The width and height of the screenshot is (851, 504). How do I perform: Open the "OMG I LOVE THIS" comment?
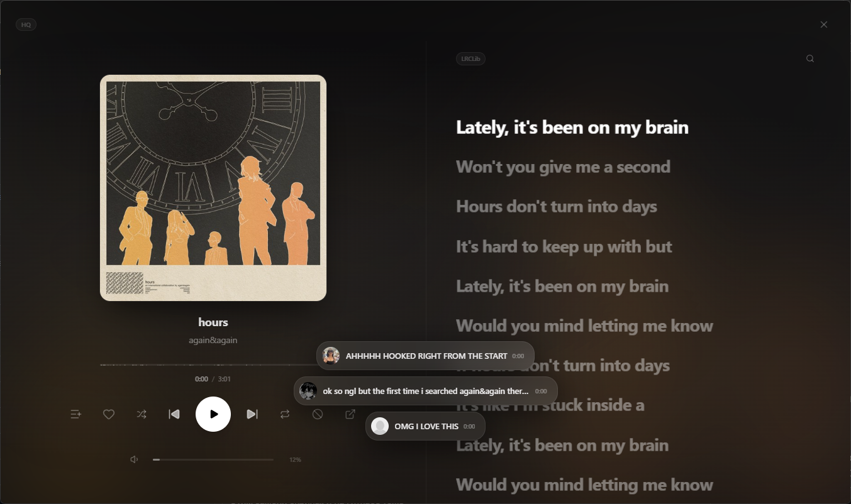pos(425,426)
